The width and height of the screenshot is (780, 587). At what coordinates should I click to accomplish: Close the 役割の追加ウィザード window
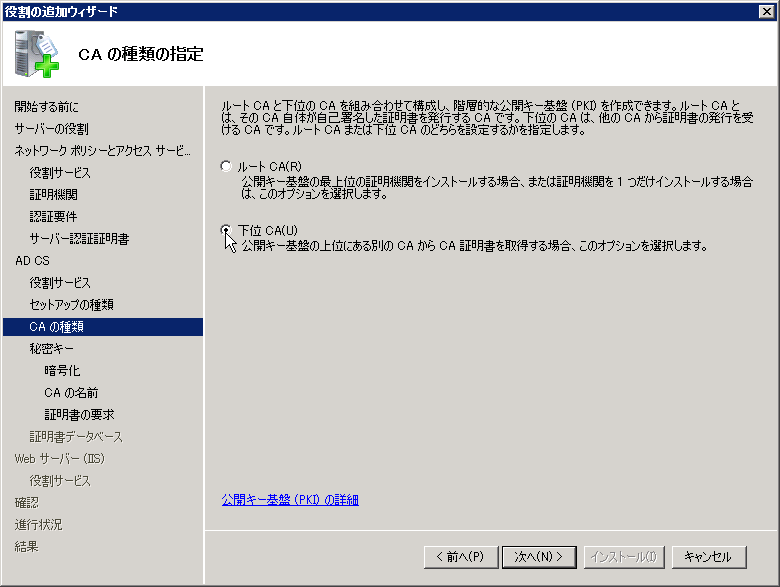click(x=767, y=11)
